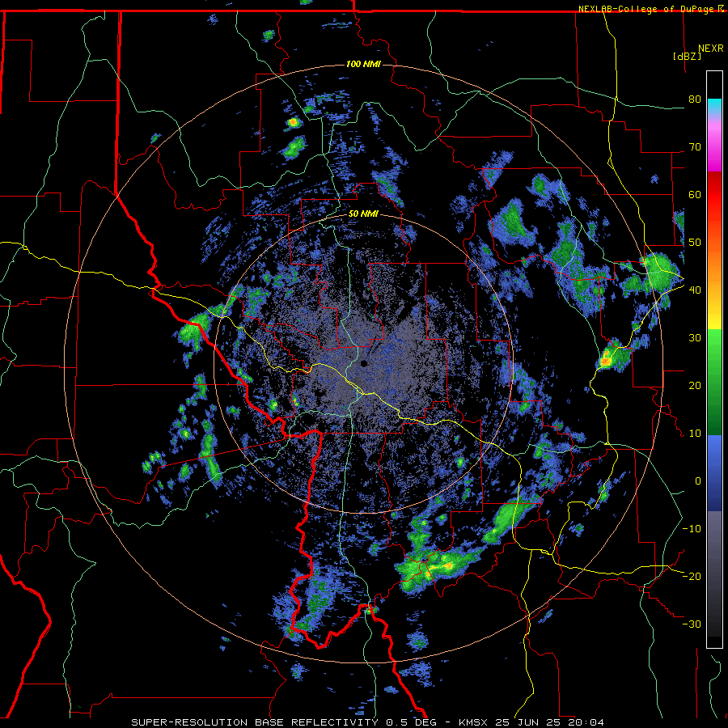The image size is (728, 728).
Task: Click the cyan segment of the color bar
Action: [x=714, y=107]
